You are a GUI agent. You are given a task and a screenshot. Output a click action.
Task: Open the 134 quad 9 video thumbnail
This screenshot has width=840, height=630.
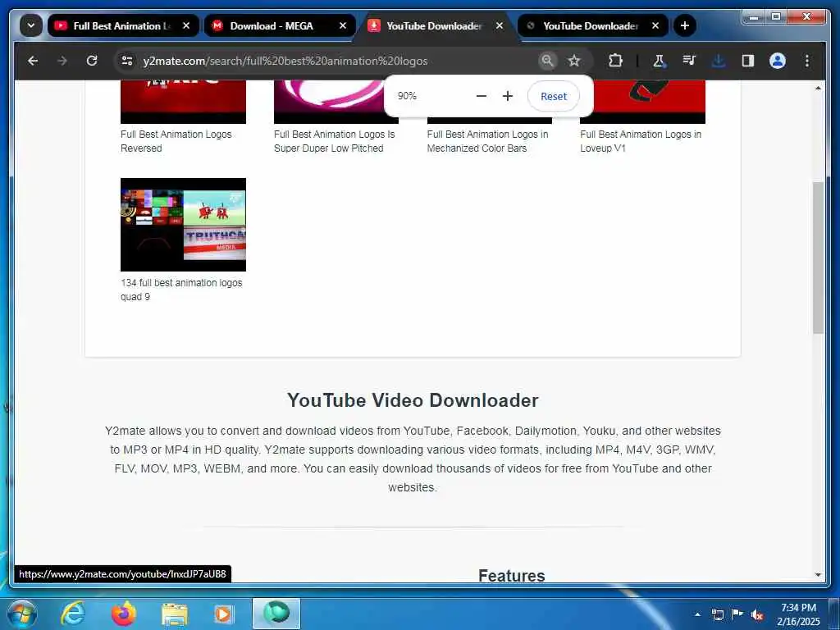(183, 225)
